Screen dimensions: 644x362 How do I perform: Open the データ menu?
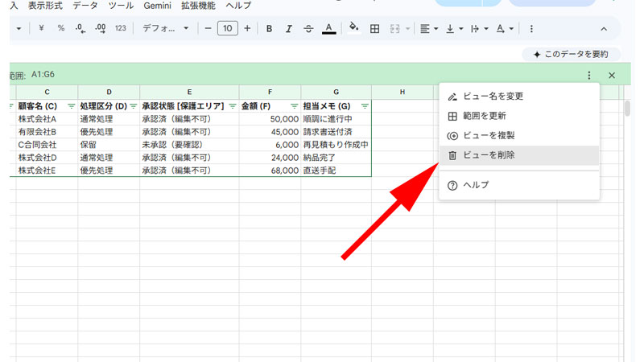tap(85, 6)
